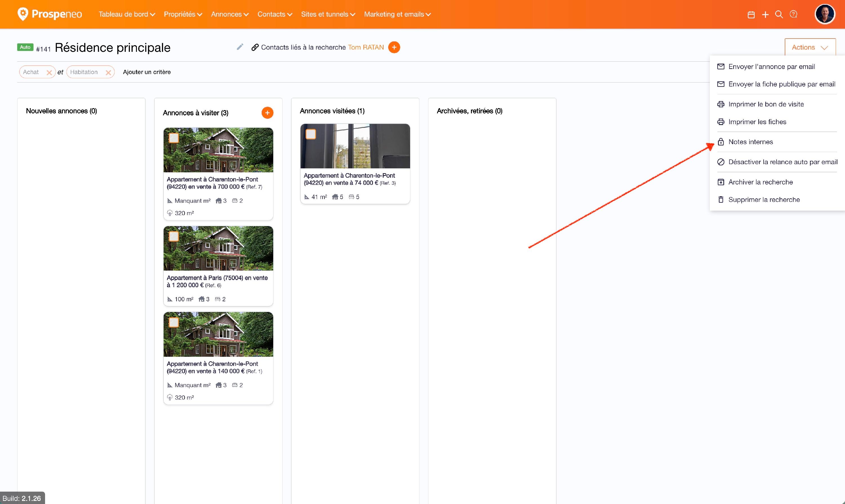Click printer icon for bon de visite
The width and height of the screenshot is (845, 504).
pos(721,104)
